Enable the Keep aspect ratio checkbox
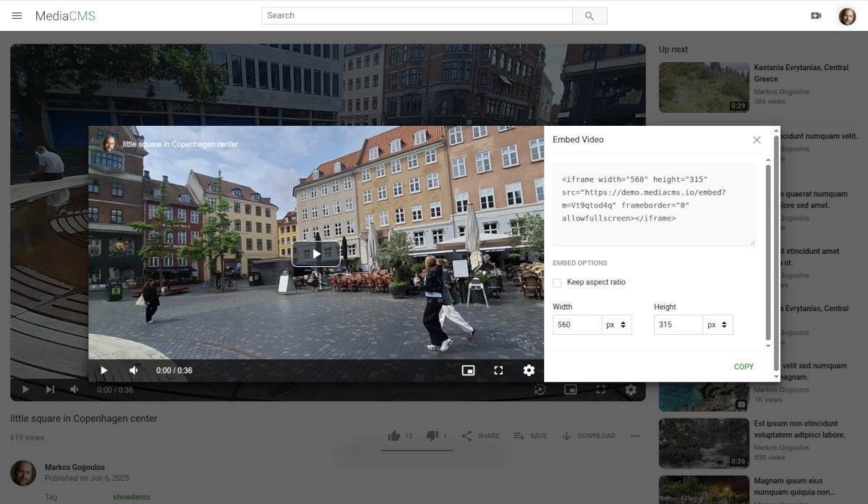 pos(557,282)
